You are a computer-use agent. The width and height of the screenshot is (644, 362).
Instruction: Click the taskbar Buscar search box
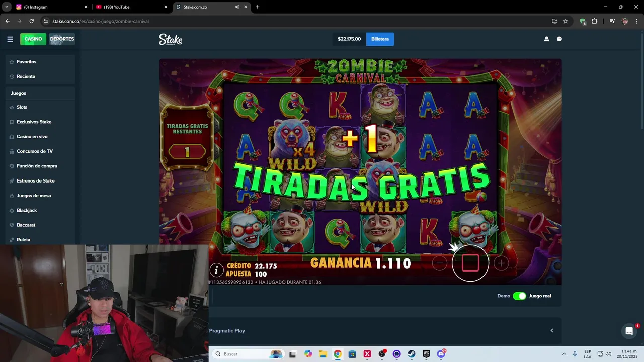click(x=248, y=354)
